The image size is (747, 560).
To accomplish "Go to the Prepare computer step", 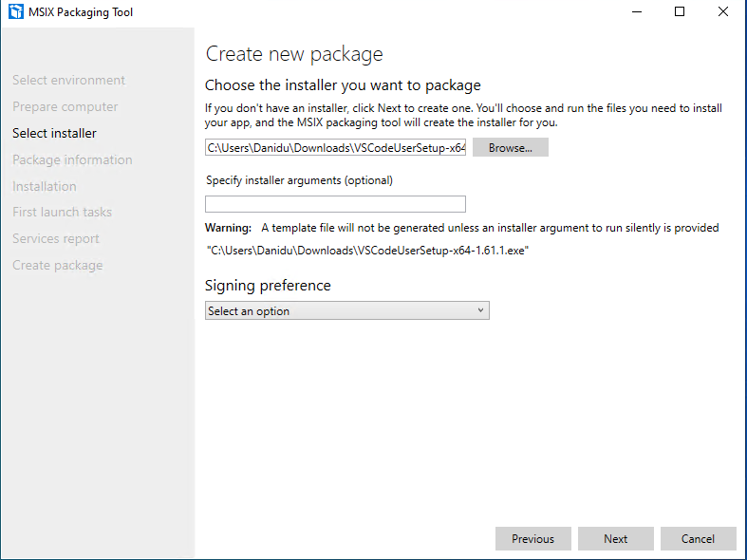I will coord(65,106).
